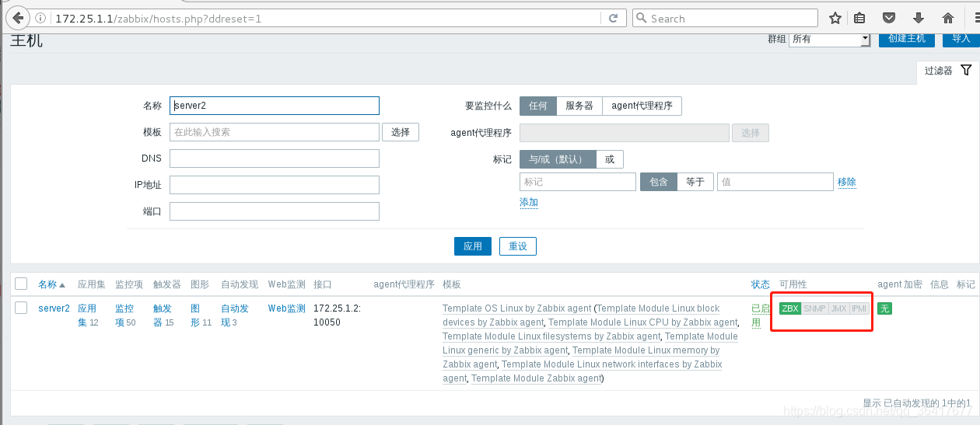Select agent代理程序 monitoring option
The image size is (980, 425).
(642, 106)
